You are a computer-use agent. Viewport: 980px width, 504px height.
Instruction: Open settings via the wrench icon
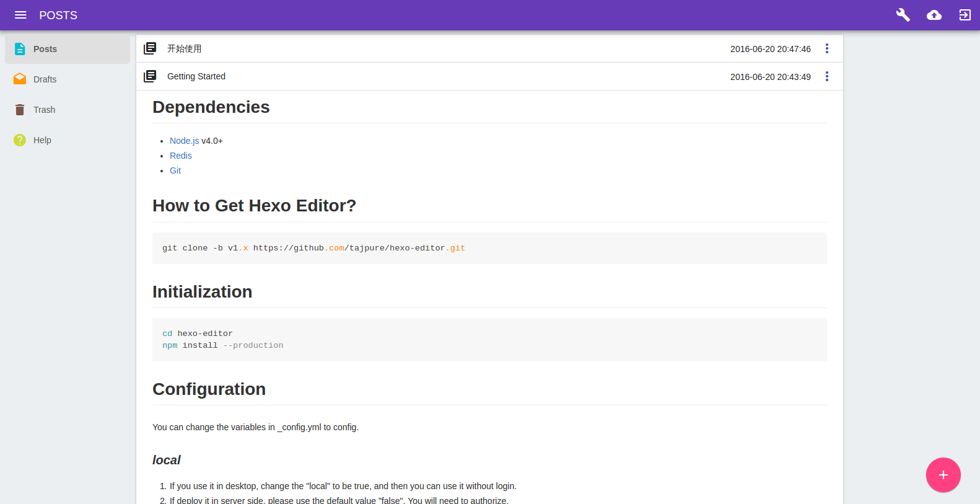(903, 15)
